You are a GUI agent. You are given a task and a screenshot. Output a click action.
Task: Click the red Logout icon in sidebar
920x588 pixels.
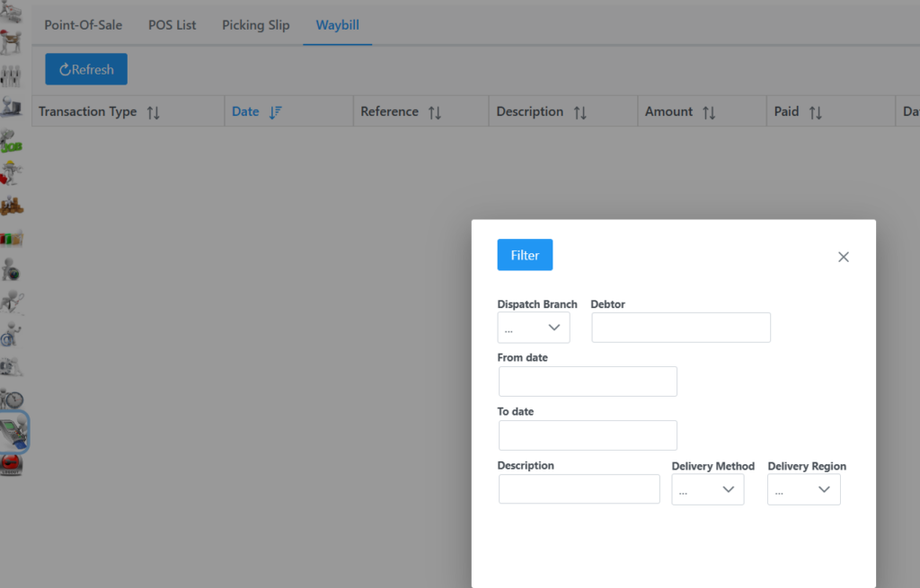12,464
